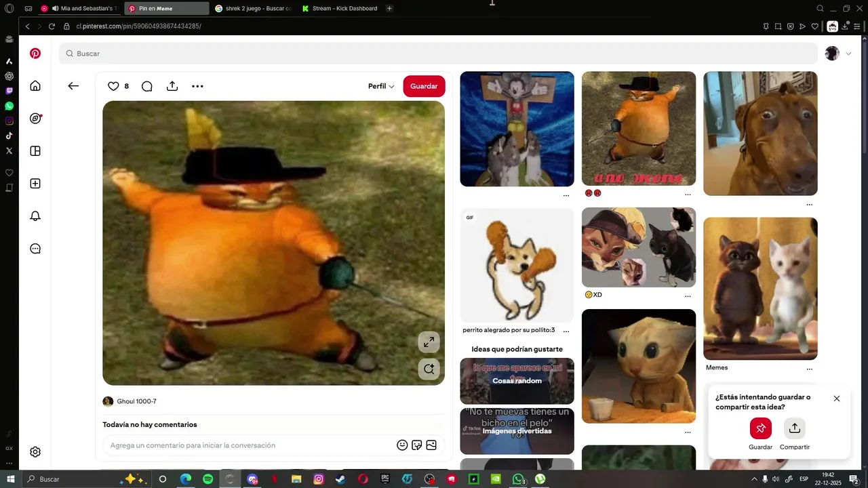
Task: Open Imágenes divertidas idea card
Action: click(x=517, y=431)
